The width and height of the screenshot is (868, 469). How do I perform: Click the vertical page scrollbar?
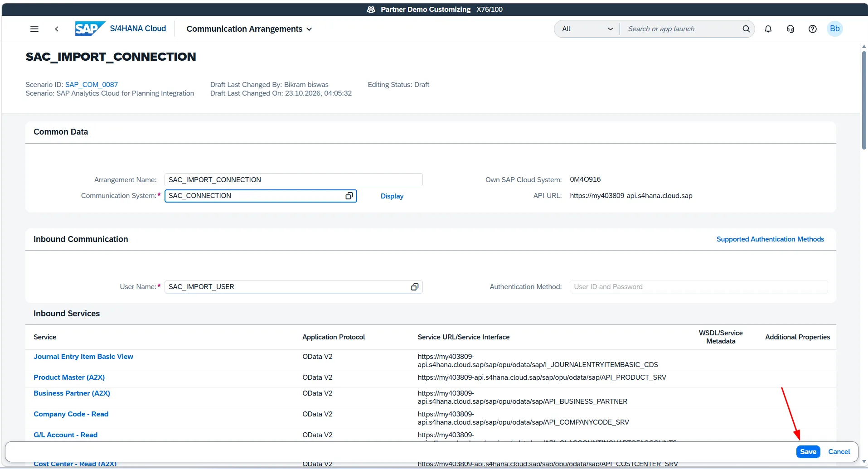pos(864,100)
